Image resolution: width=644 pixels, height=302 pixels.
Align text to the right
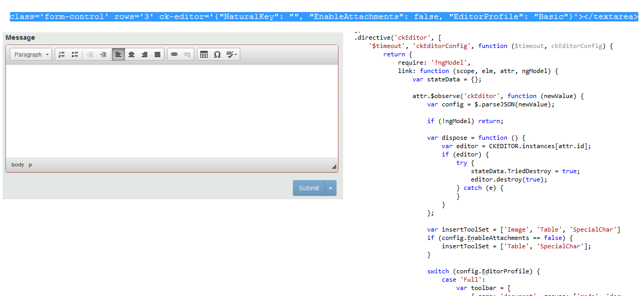point(144,54)
